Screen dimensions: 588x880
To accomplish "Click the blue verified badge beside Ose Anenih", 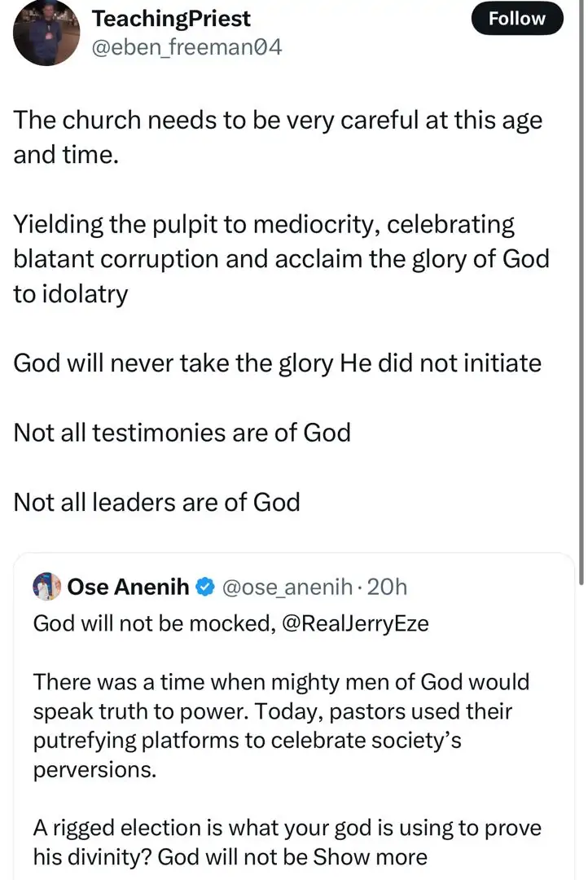I will (206, 586).
